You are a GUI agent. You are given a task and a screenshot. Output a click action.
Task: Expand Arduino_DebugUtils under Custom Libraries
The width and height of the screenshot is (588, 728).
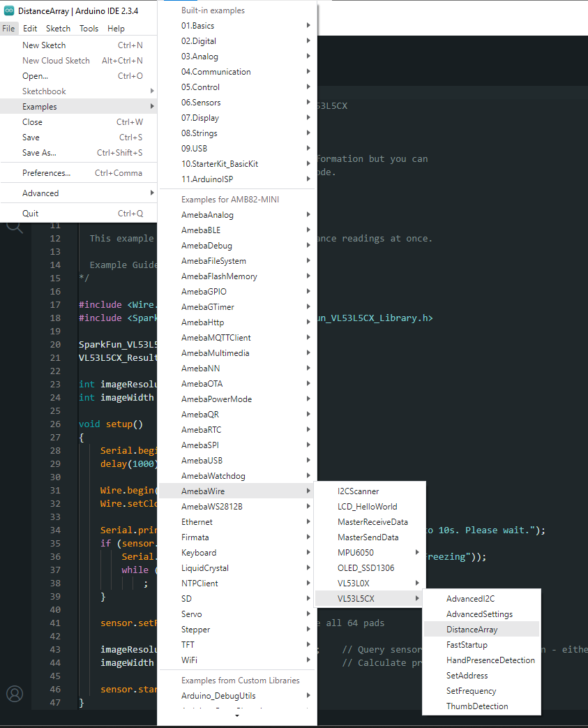click(x=218, y=696)
